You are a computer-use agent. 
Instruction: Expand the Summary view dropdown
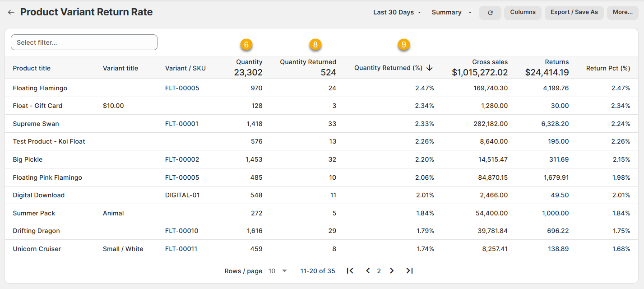coord(451,13)
